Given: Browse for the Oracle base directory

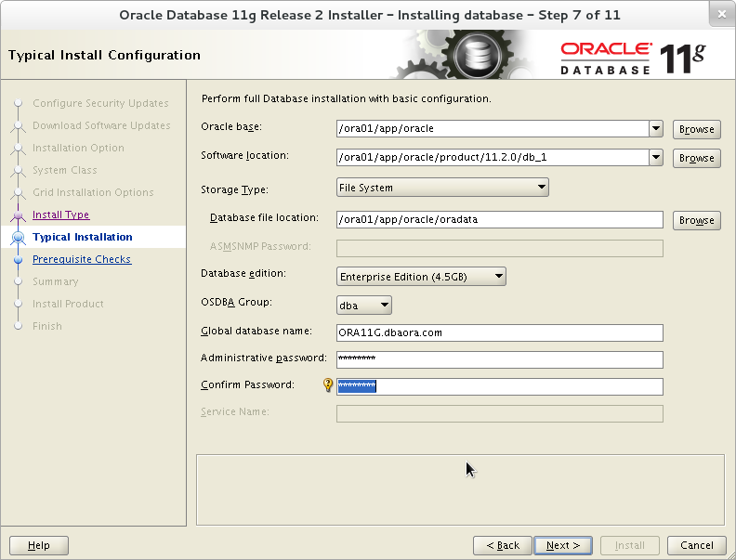Looking at the screenshot, I should 697,129.
